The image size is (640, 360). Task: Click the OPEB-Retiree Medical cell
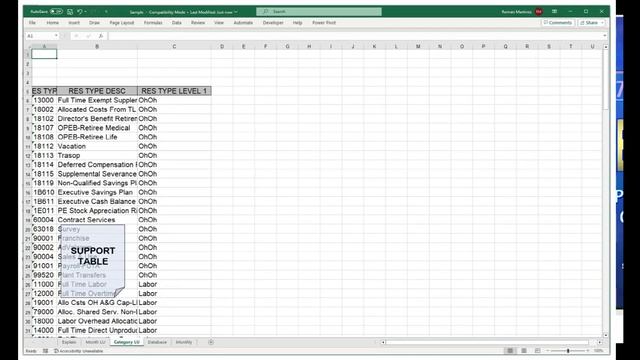click(x=97, y=128)
